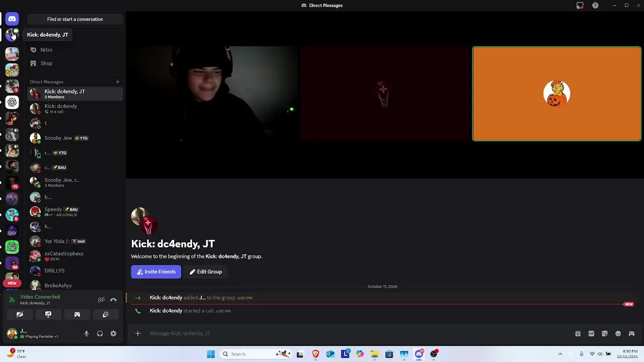
Task: Open the weather widget showing 70°F
Action: coord(17,354)
